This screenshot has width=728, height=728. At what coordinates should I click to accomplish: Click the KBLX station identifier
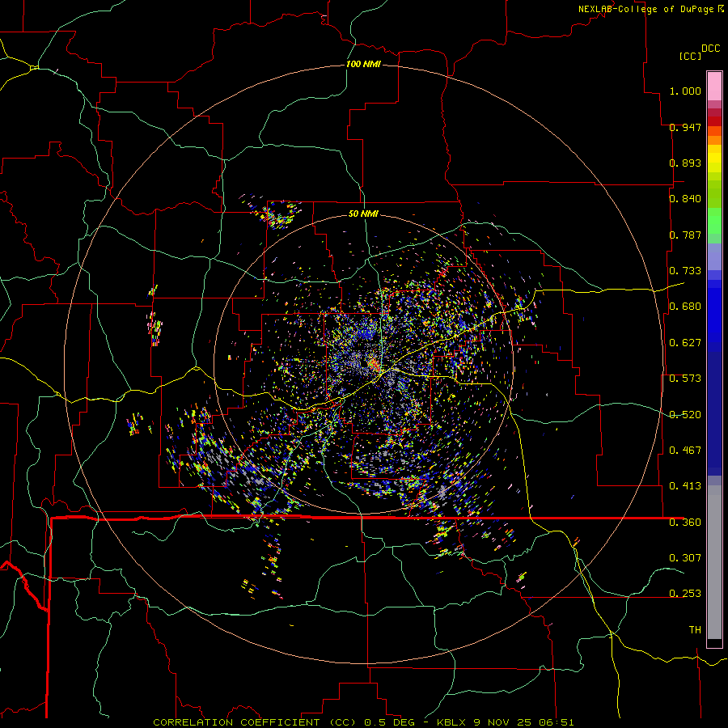click(452, 722)
